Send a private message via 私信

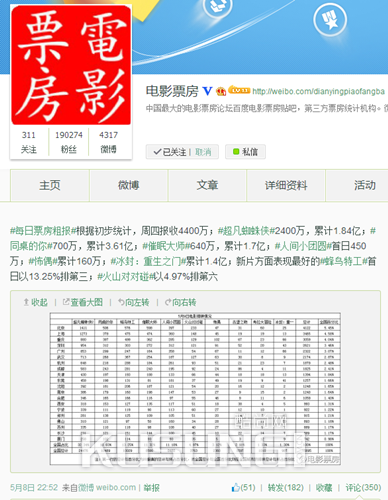(x=245, y=152)
